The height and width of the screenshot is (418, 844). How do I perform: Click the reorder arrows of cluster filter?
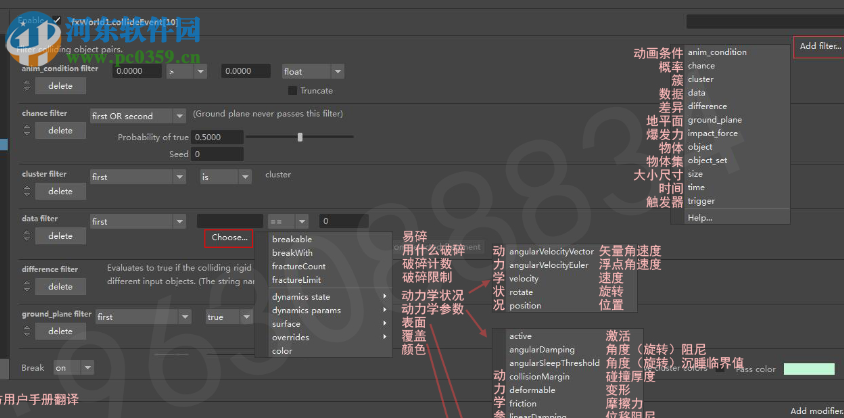click(26, 191)
